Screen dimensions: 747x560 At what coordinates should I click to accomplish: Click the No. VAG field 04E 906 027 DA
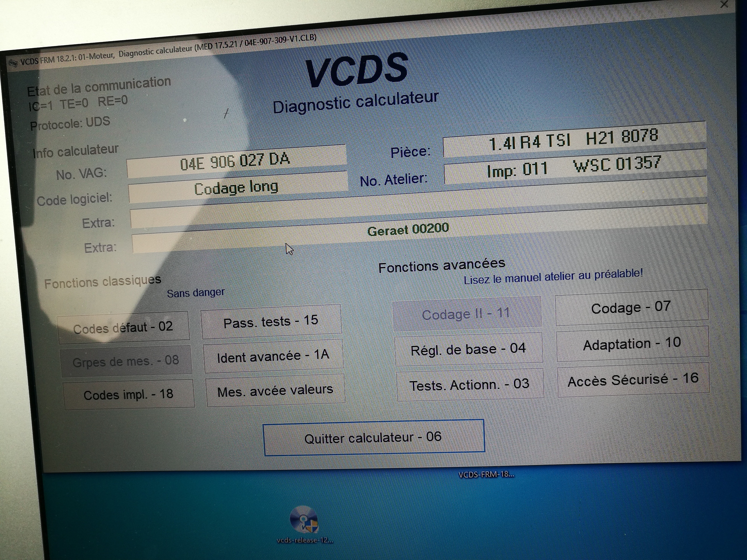[236, 161]
